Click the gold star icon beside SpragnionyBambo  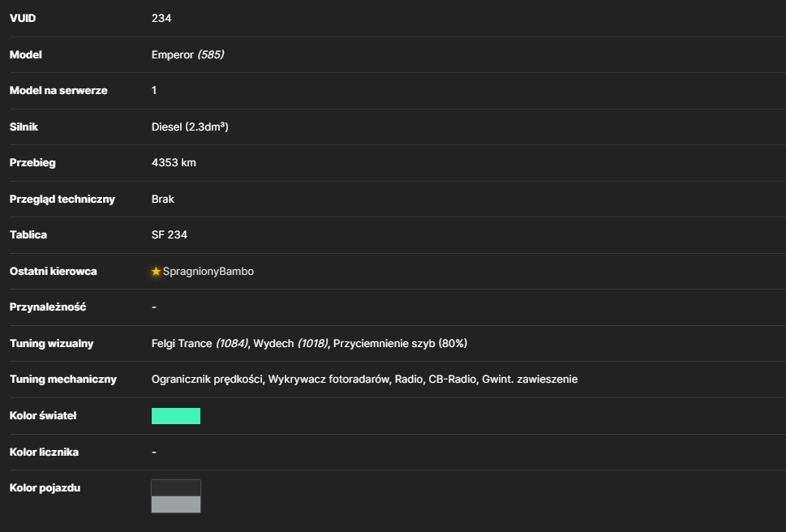coord(156,271)
